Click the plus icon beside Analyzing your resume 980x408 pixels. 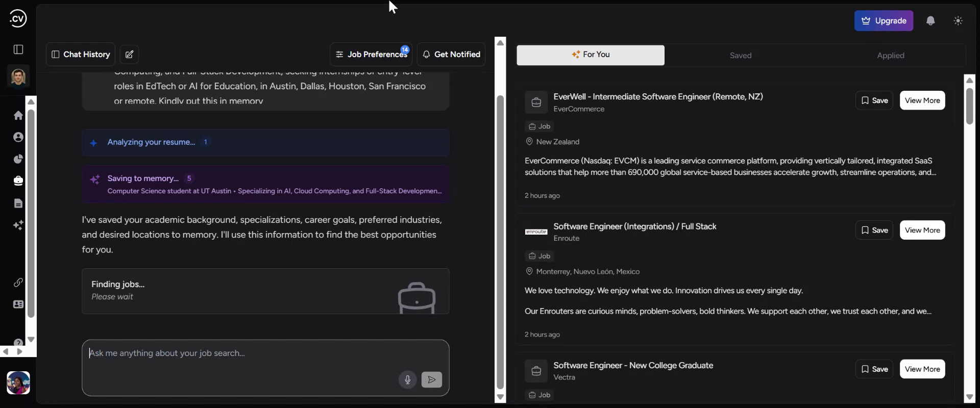click(93, 143)
